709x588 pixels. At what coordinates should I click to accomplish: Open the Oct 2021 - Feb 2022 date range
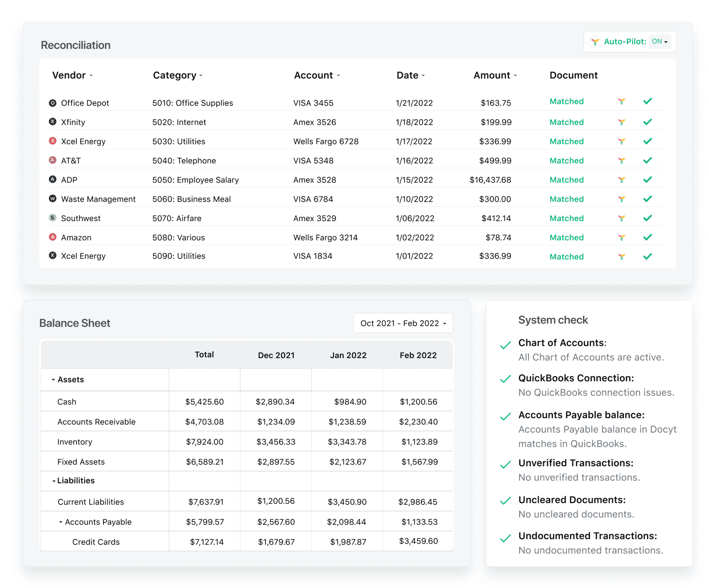(x=403, y=323)
